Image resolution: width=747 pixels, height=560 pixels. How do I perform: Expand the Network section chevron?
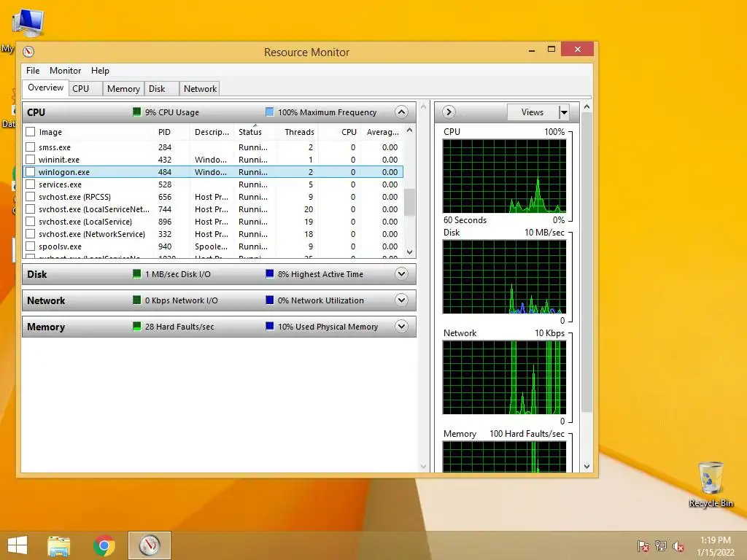402,300
